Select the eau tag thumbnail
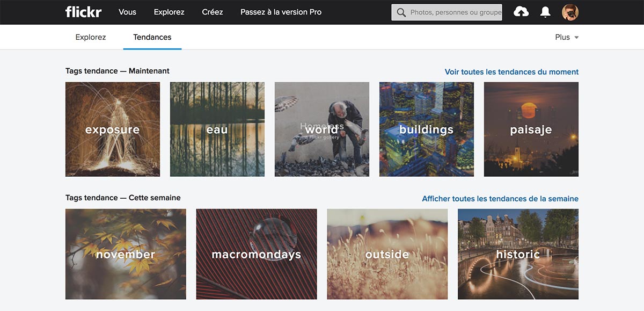 (217, 129)
